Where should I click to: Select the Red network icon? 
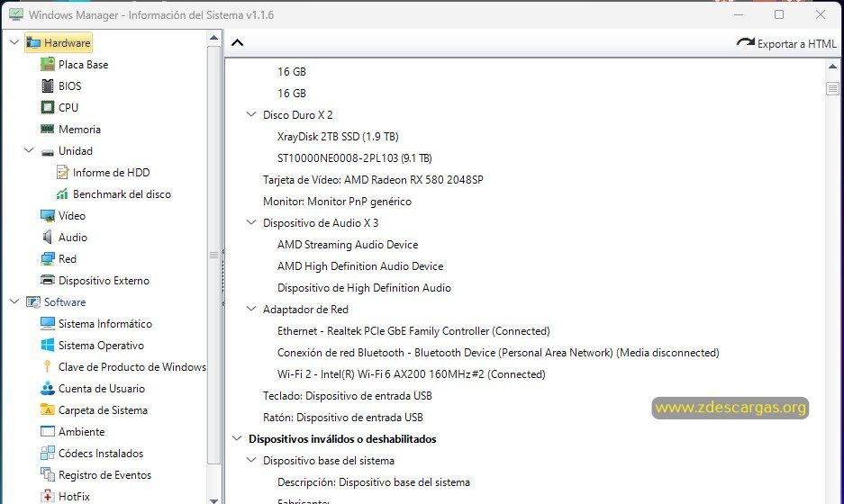coord(48,258)
